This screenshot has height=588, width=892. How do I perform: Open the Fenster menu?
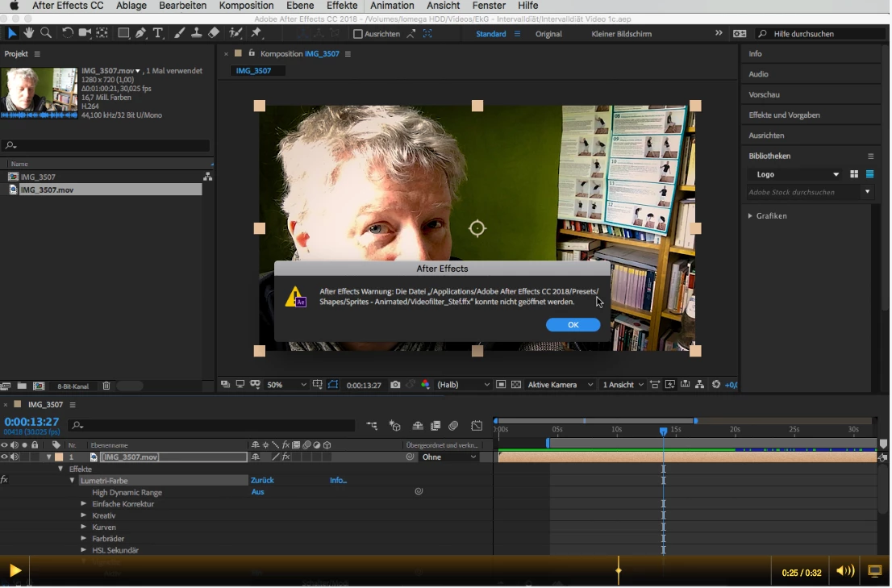tap(489, 6)
